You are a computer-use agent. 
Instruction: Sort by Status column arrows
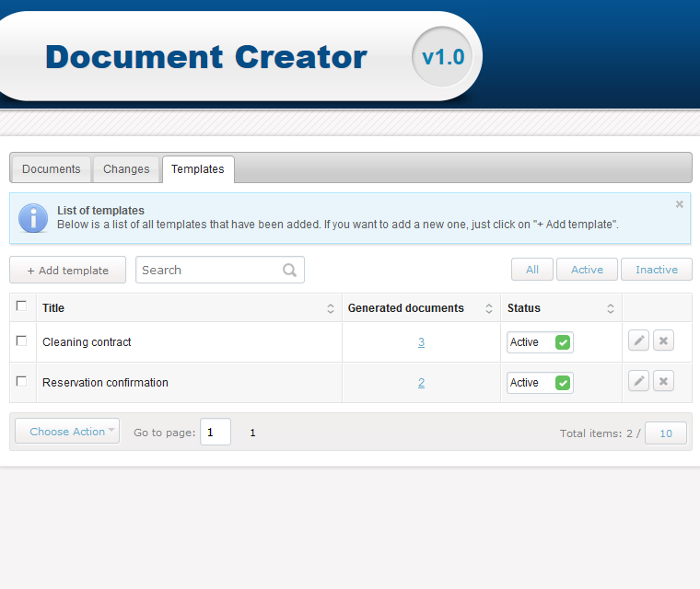pyautogui.click(x=611, y=308)
